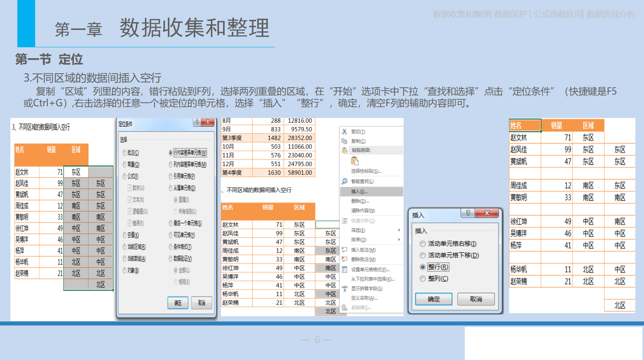Click 赵文林 in the leftmost table
Image resolution: width=644 pixels, height=360 pixels.
click(22, 172)
